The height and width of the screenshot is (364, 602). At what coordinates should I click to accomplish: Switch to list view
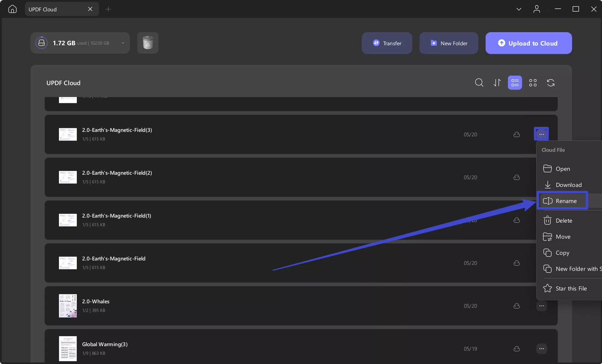click(x=515, y=83)
